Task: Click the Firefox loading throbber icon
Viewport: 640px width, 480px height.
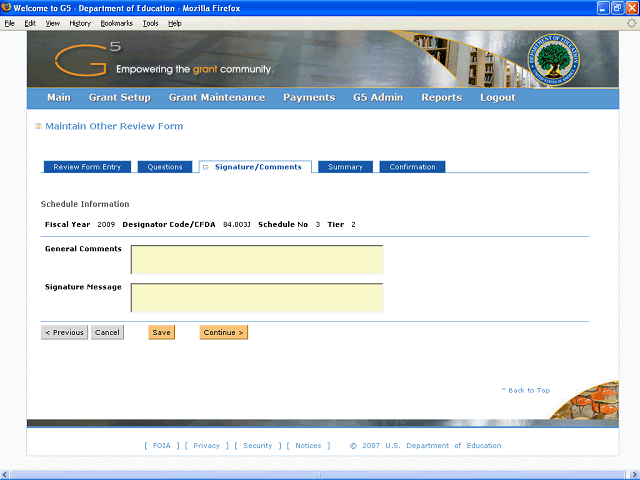Action: click(631, 23)
